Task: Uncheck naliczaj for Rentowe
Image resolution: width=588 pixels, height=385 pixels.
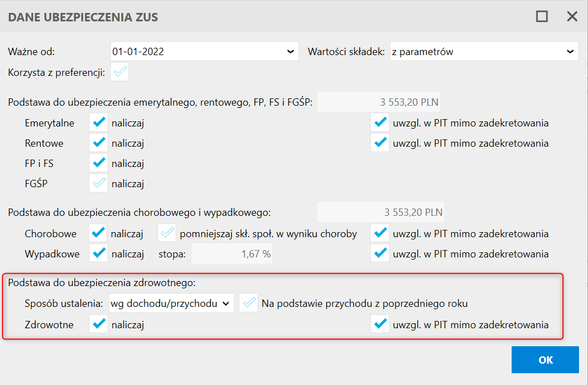Action: click(99, 143)
